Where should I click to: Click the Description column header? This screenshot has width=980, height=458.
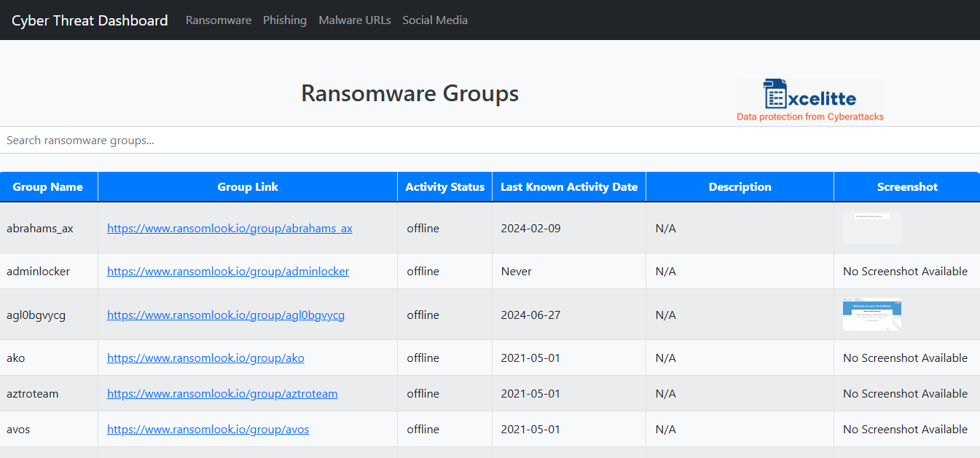(x=740, y=186)
